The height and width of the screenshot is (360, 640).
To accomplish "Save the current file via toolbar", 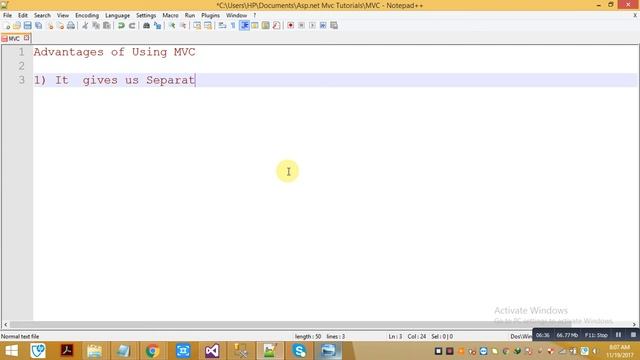I will (x=27, y=25).
